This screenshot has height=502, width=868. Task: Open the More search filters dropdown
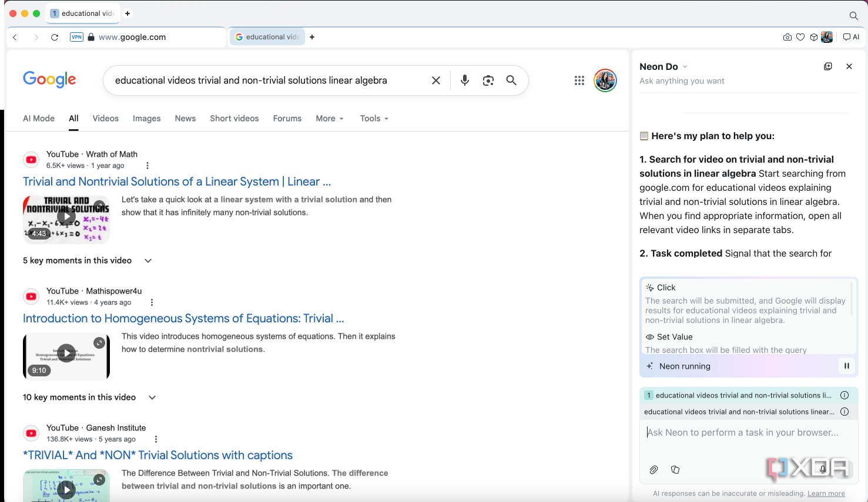pos(330,119)
